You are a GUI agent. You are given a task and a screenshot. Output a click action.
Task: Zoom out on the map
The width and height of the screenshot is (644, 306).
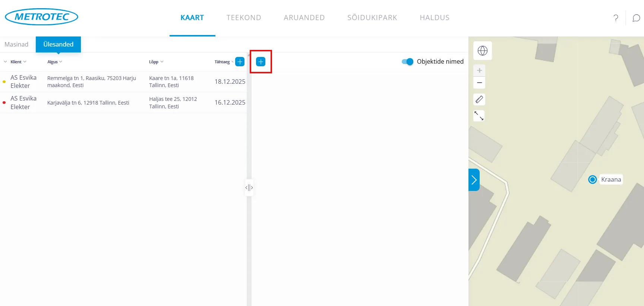(479, 83)
